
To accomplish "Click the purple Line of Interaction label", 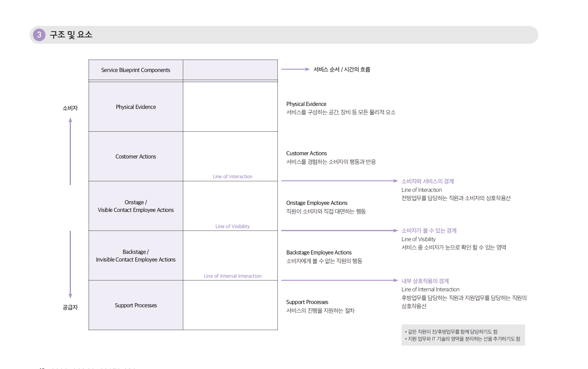I will coord(232,177).
